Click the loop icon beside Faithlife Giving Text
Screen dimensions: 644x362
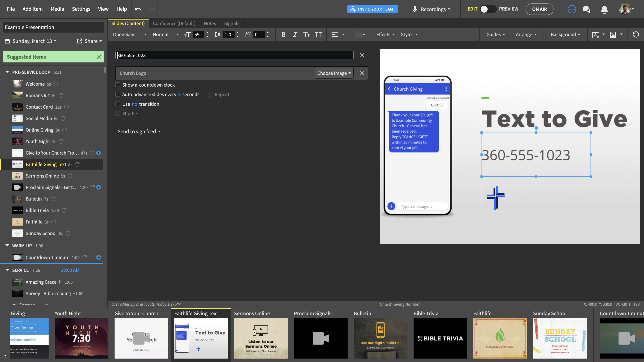click(77, 164)
